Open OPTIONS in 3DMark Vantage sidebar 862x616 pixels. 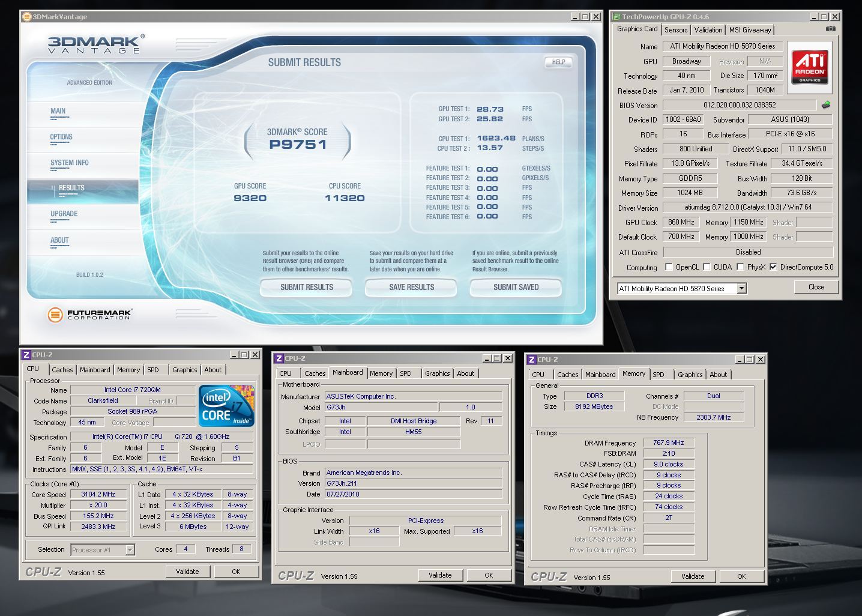(61, 137)
